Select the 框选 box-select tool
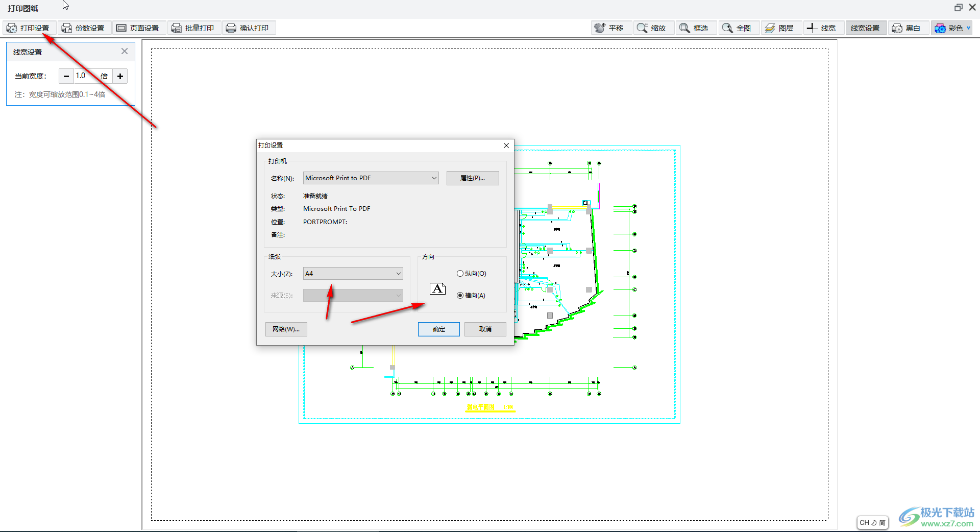 point(696,28)
